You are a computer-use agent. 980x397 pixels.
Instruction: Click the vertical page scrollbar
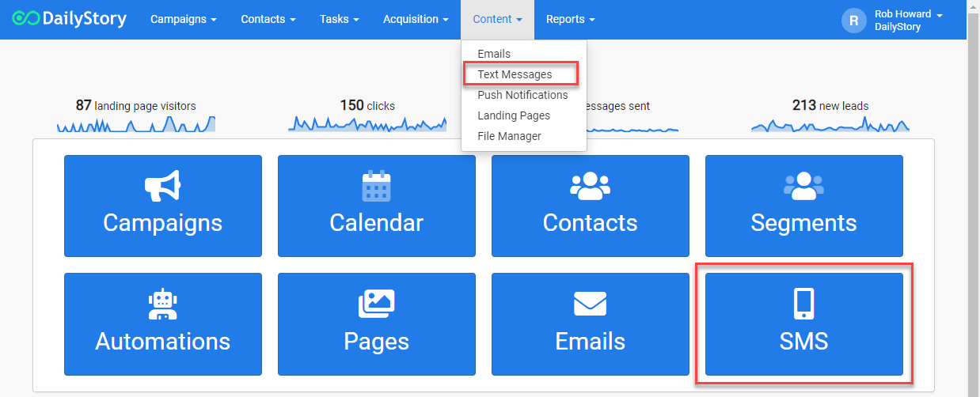pyautogui.click(x=973, y=198)
